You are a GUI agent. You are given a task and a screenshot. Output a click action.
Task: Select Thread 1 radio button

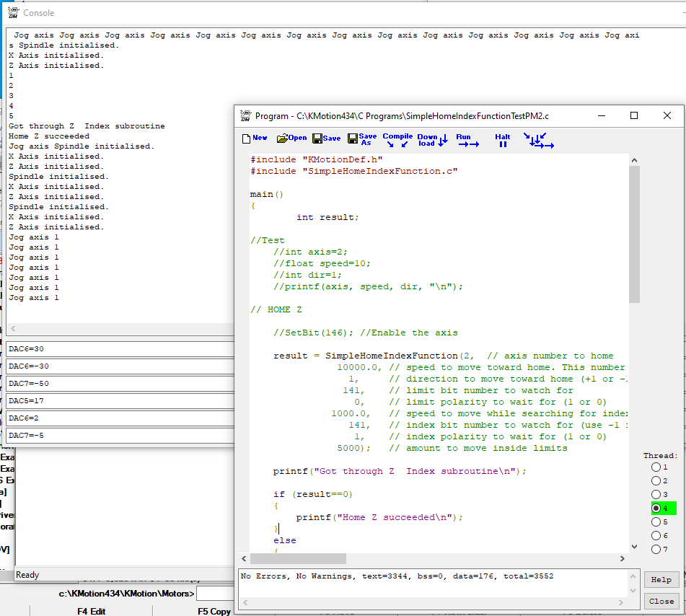[656, 467]
